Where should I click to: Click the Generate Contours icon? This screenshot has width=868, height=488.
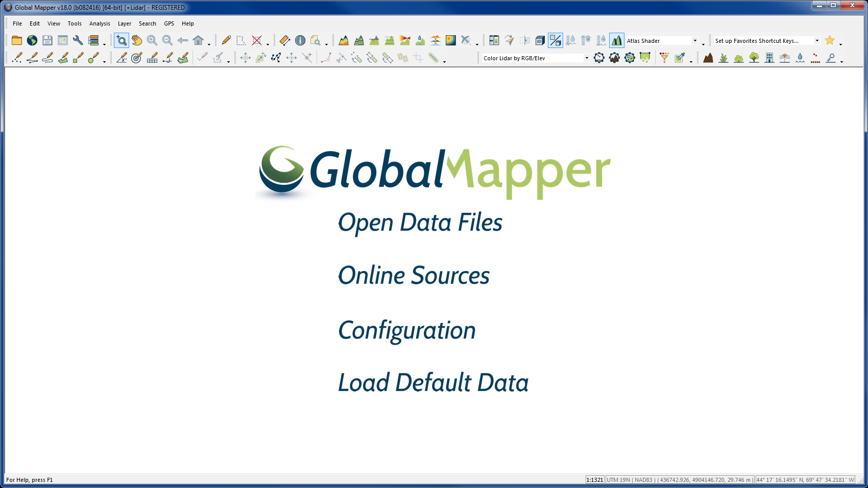click(x=359, y=40)
